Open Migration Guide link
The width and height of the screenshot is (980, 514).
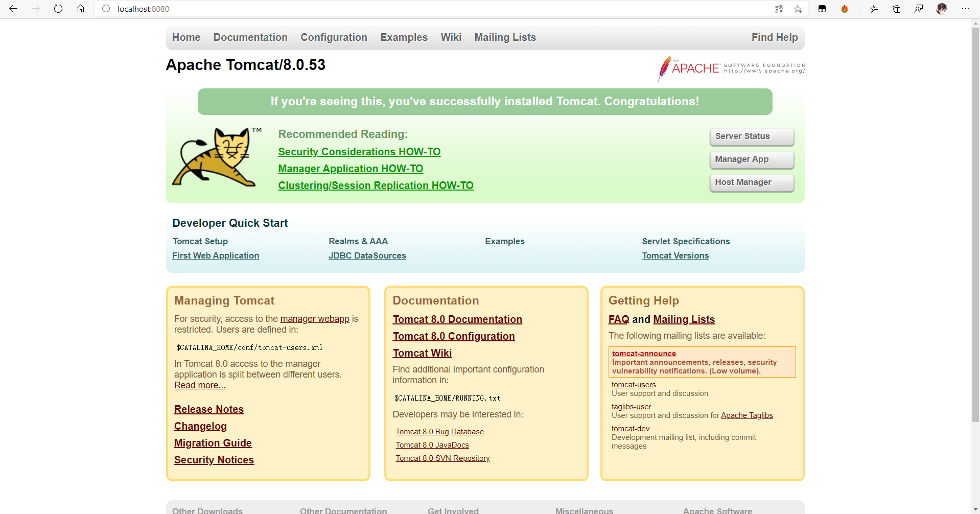(213, 443)
